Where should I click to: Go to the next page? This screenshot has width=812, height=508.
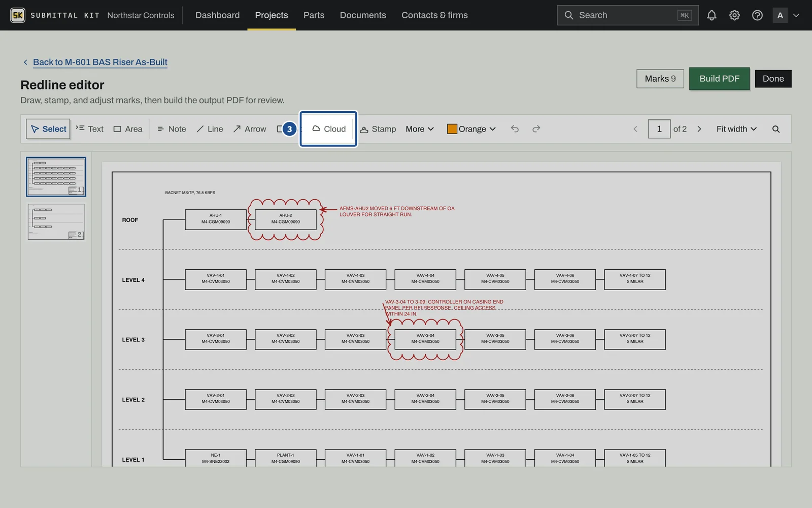click(x=699, y=129)
